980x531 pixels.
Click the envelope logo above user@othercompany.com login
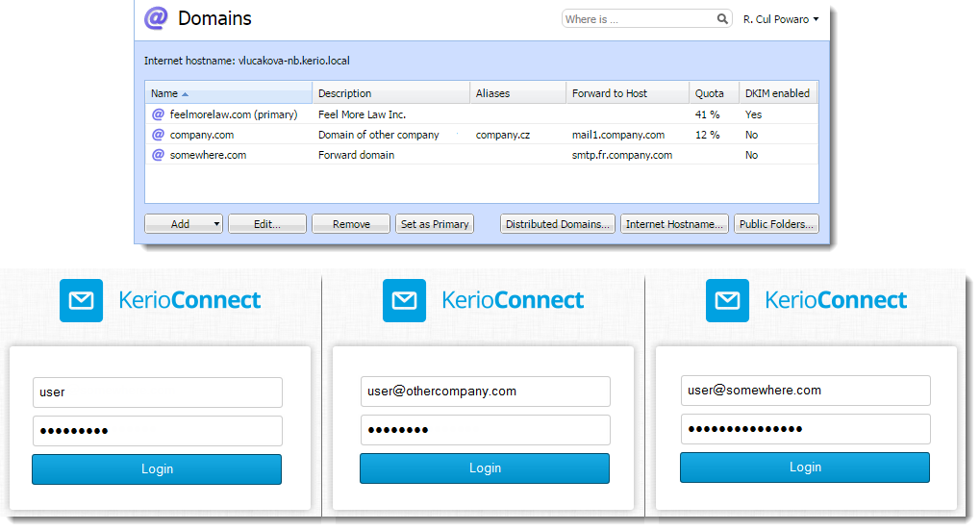pos(404,300)
